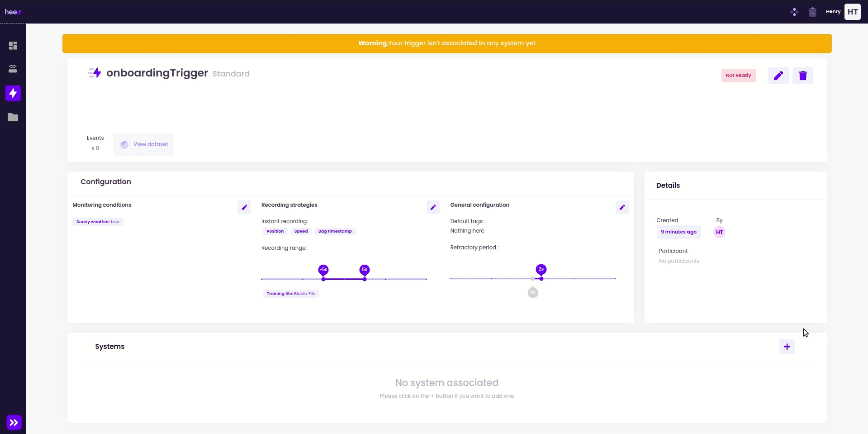Click the No participants text
This screenshot has height=434, width=868.
click(679, 261)
